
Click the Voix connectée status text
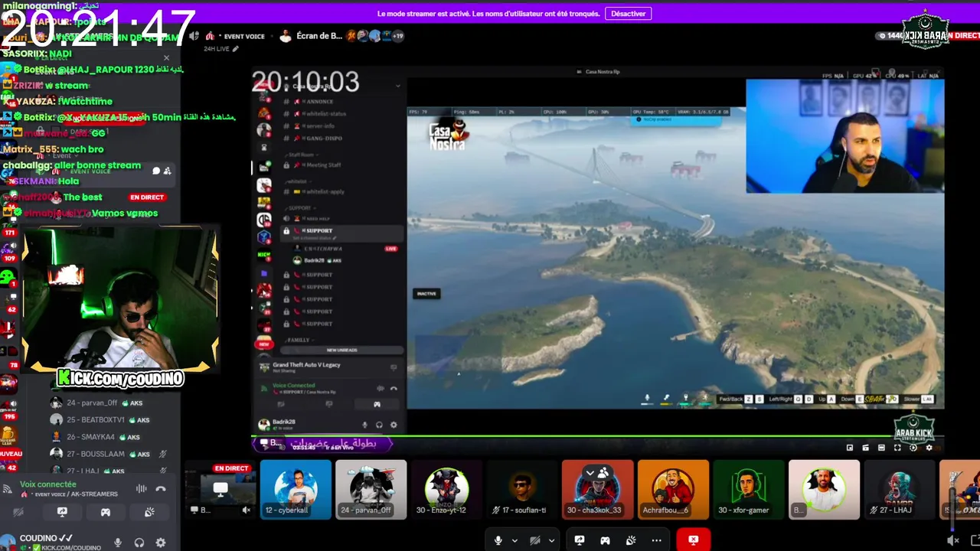tap(47, 484)
